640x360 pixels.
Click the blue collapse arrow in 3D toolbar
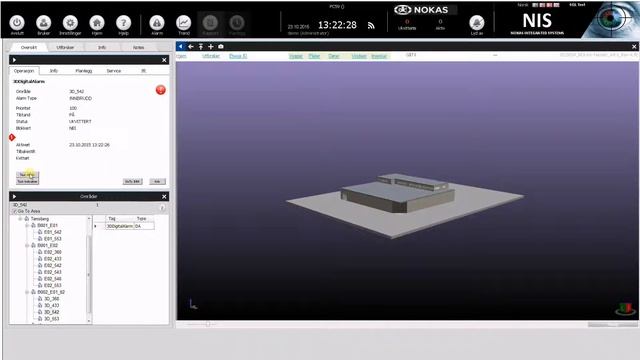[x=181, y=47]
